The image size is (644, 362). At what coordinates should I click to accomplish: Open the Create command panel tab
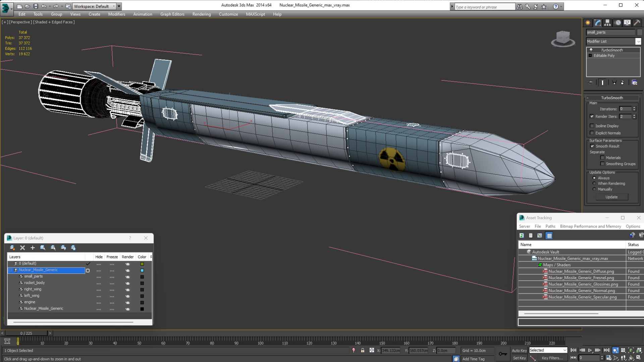[x=588, y=23]
